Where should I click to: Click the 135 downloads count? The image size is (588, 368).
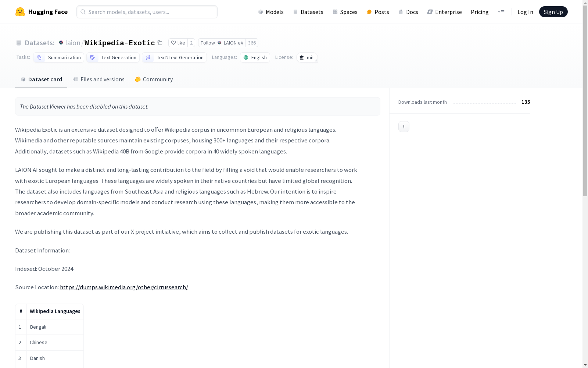(526, 102)
